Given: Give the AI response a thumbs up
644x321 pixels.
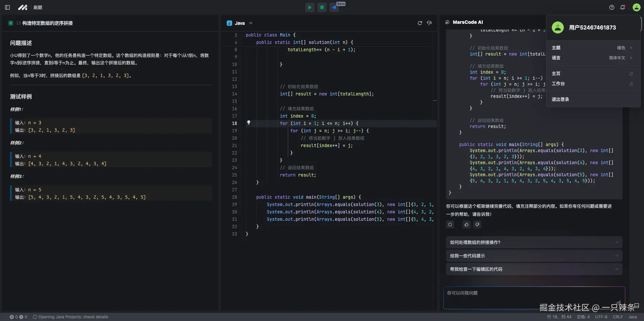Looking at the screenshot, I should 467,224.
